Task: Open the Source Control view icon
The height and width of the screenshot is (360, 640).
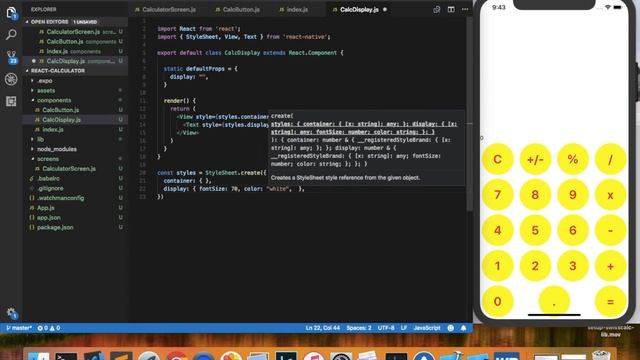Action: tap(11, 57)
